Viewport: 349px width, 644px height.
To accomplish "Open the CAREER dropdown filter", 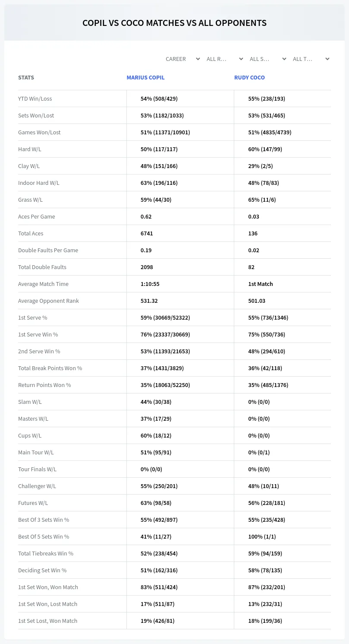I will coord(182,59).
